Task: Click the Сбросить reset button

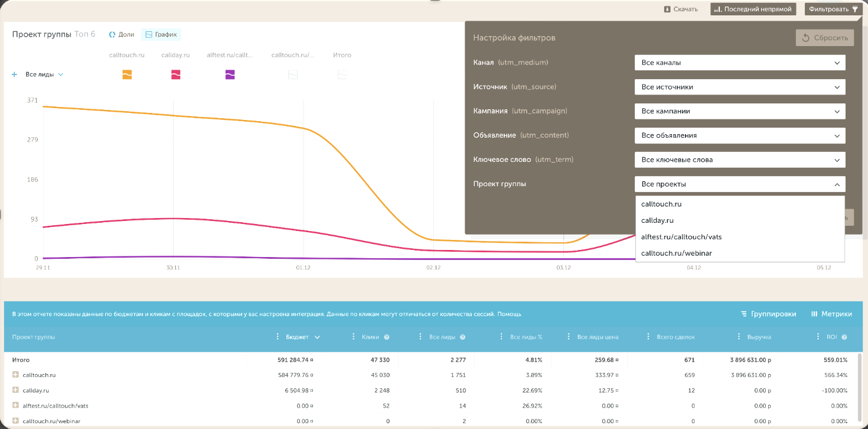Action: (x=825, y=38)
